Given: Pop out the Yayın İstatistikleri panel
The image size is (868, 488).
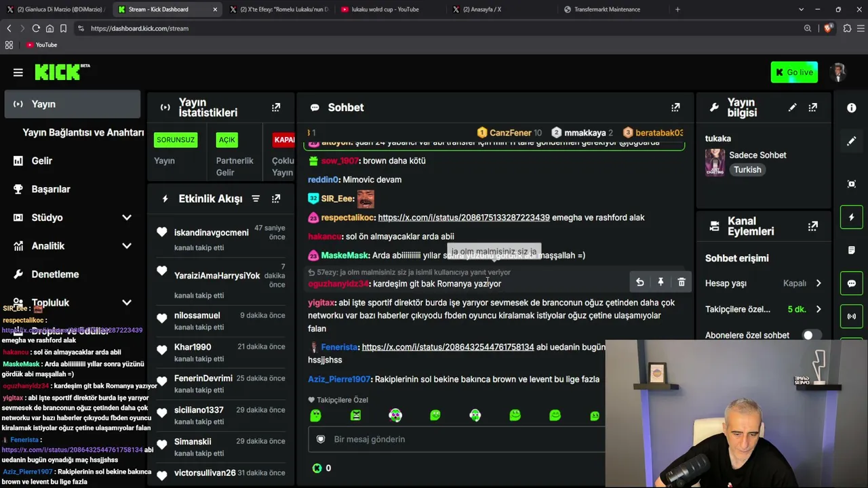Looking at the screenshot, I should click(x=276, y=107).
